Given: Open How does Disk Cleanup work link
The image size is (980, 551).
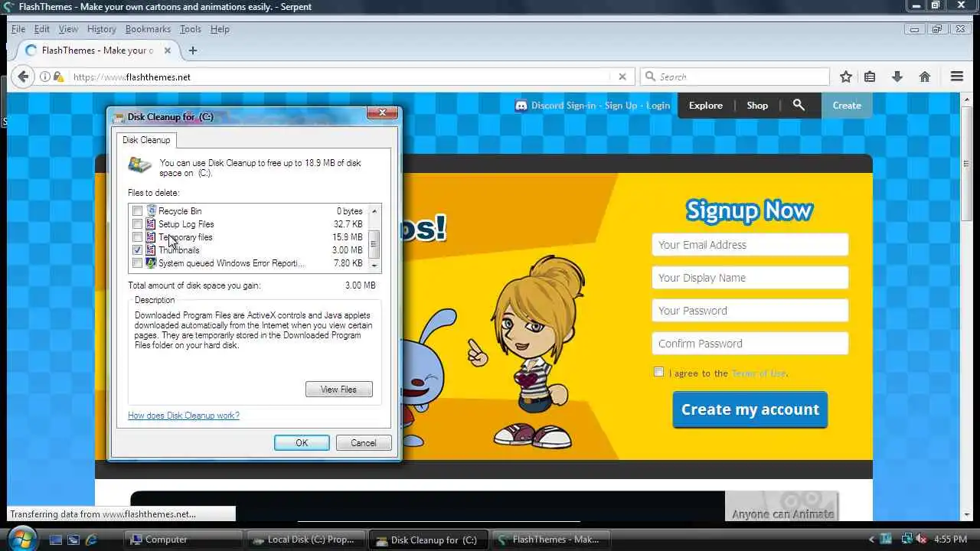Looking at the screenshot, I should point(184,416).
